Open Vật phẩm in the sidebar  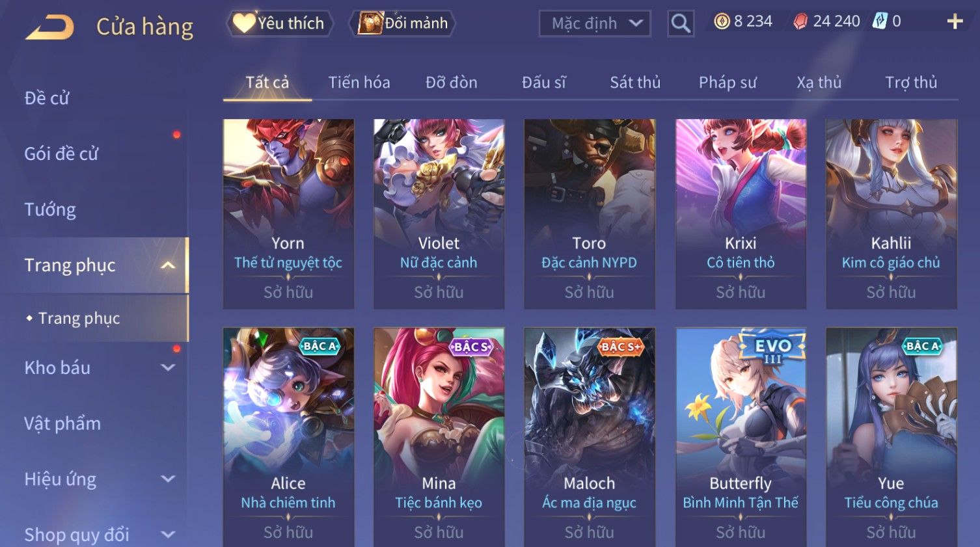click(62, 423)
